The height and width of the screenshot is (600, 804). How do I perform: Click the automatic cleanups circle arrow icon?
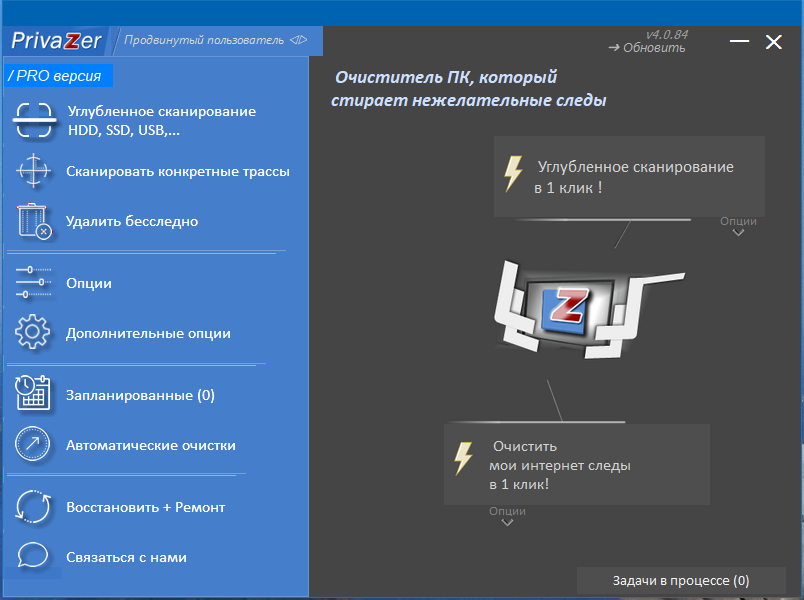[x=32, y=444]
